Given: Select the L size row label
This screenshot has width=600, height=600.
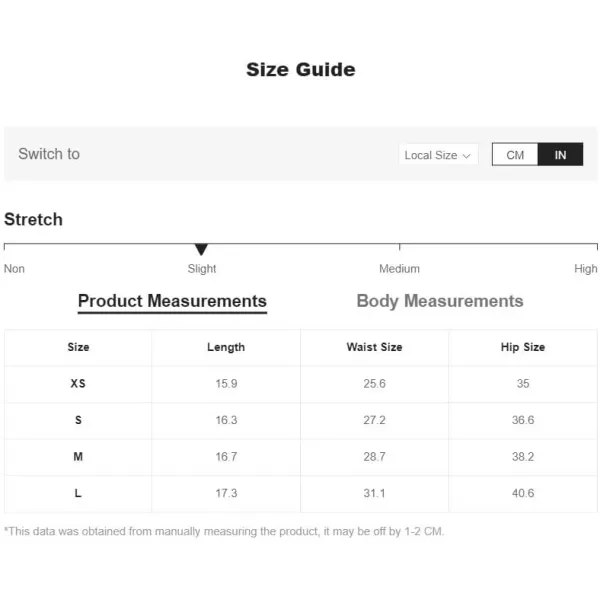Looking at the screenshot, I should (78, 493).
